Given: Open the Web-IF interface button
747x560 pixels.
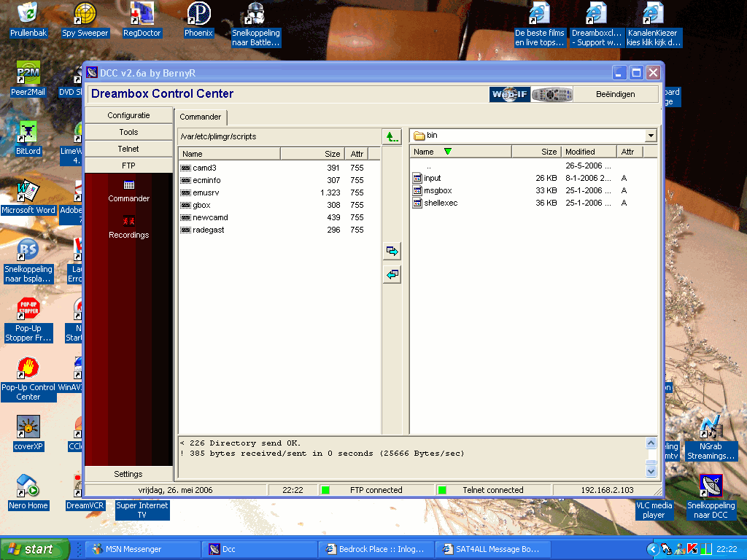Looking at the screenshot, I should tap(510, 94).
